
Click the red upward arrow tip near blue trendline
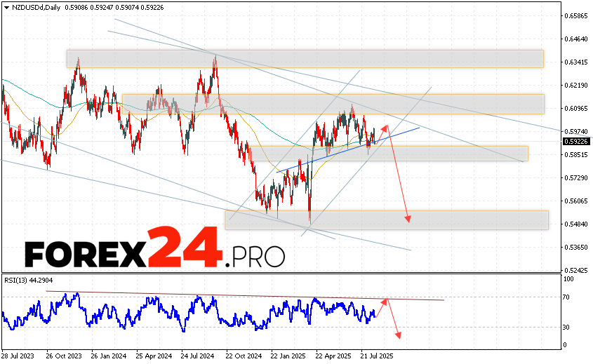pos(385,126)
